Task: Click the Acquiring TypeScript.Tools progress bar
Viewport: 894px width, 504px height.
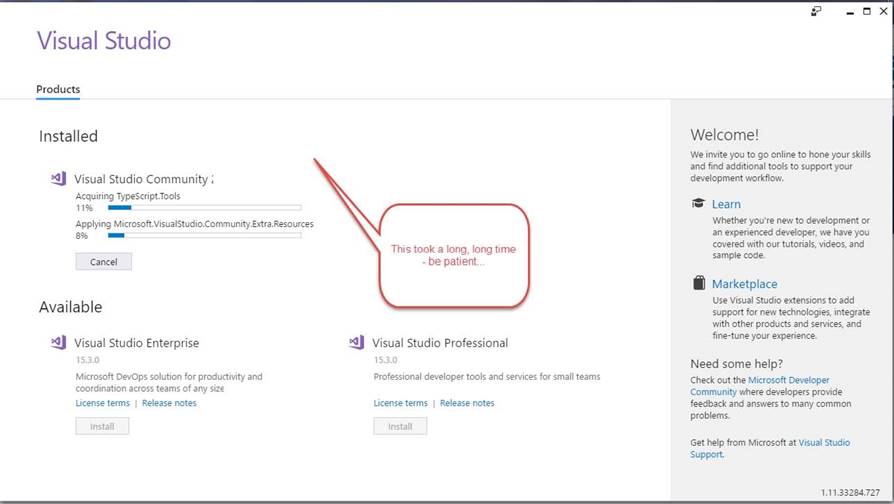Action: (x=204, y=208)
